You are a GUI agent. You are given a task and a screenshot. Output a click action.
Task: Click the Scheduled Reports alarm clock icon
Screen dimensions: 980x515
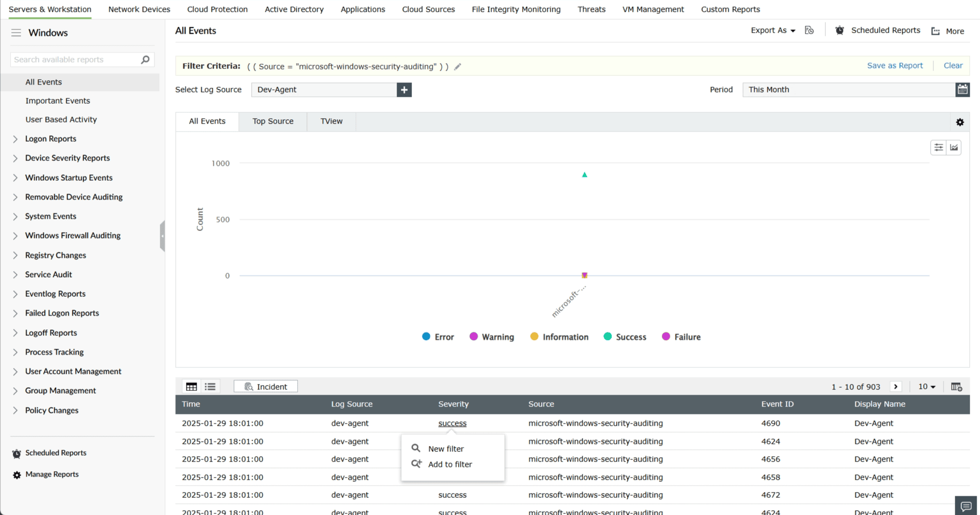click(x=839, y=30)
